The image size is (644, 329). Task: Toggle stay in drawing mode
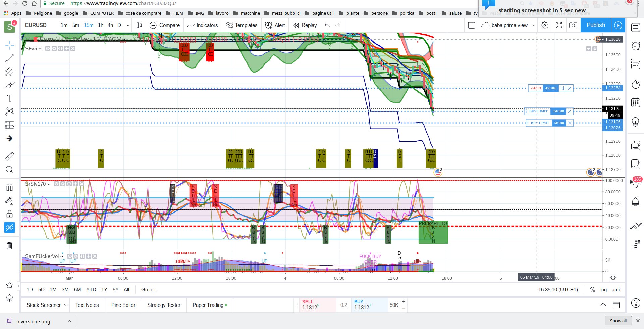[9, 201]
